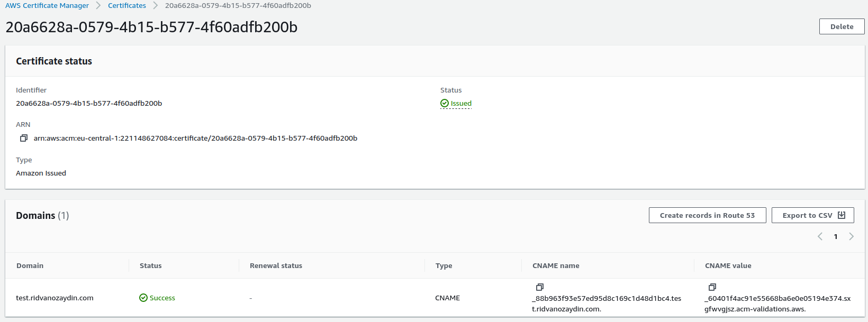
Task: Click the CNAME name column header
Action: (x=556, y=265)
